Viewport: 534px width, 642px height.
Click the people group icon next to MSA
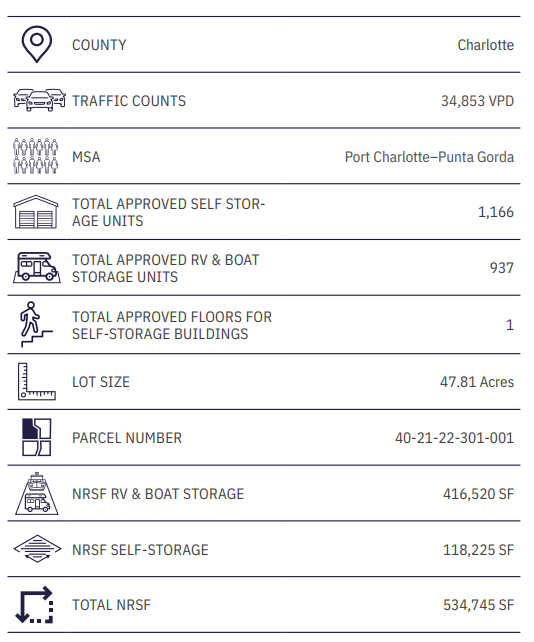(36, 156)
